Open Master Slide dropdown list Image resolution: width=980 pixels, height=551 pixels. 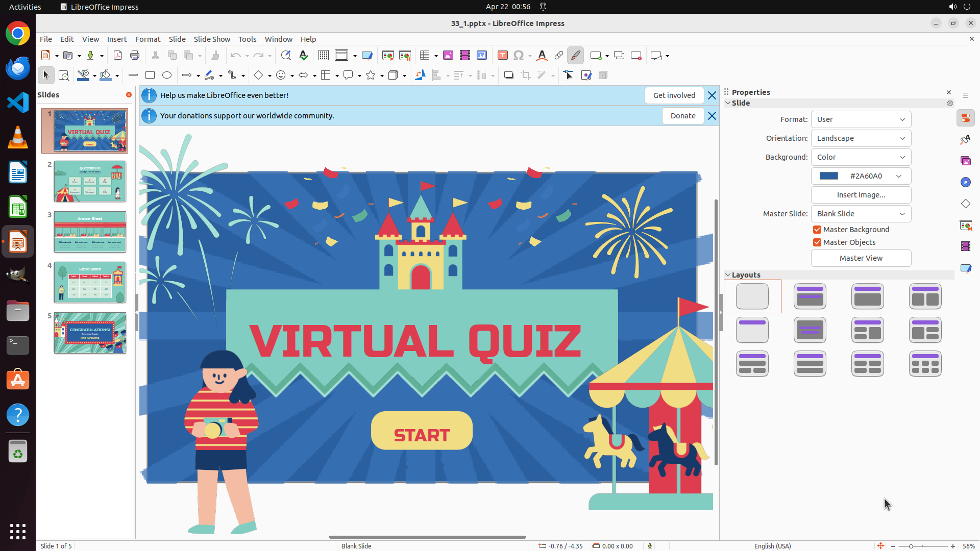861,214
